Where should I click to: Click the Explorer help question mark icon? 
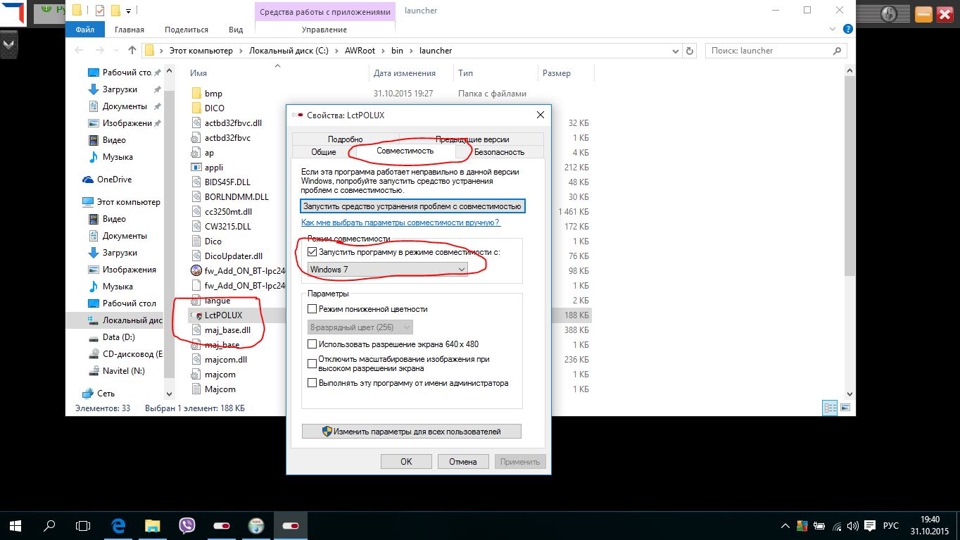pos(847,29)
